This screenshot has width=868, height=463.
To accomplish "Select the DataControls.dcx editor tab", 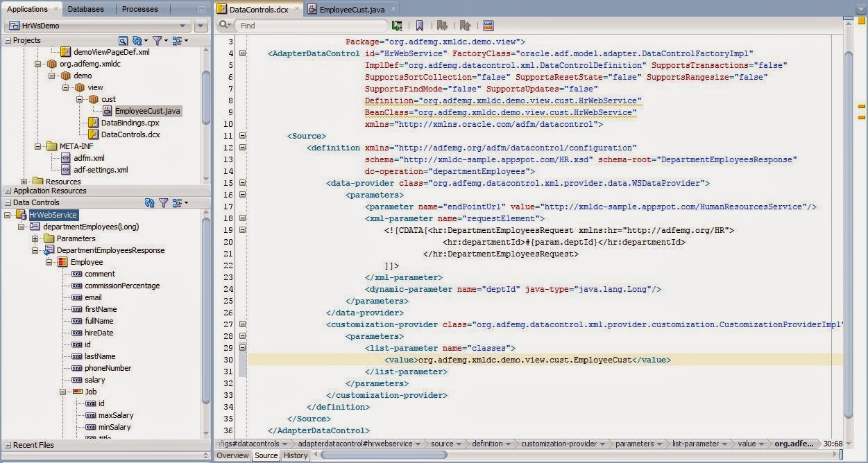I will coord(257,10).
